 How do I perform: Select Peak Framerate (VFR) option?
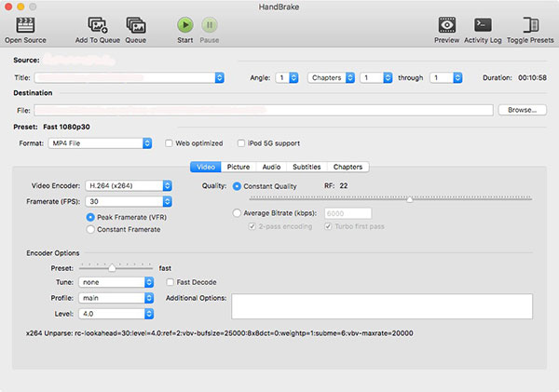(90, 217)
